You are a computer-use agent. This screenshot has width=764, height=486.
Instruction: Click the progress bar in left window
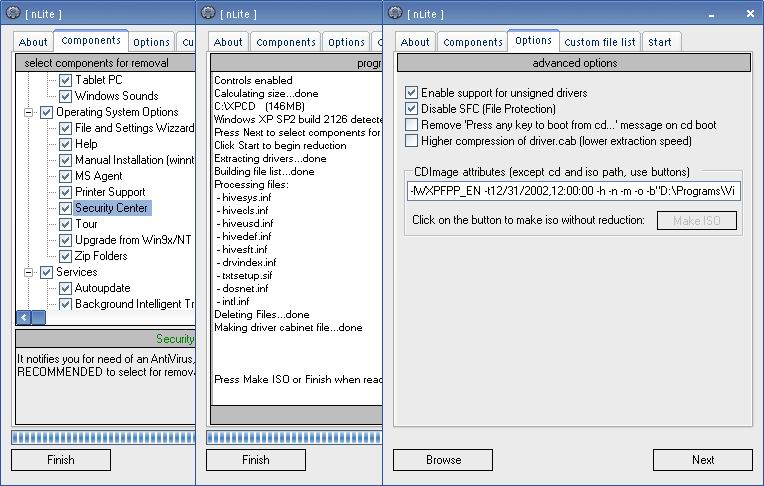(103, 437)
